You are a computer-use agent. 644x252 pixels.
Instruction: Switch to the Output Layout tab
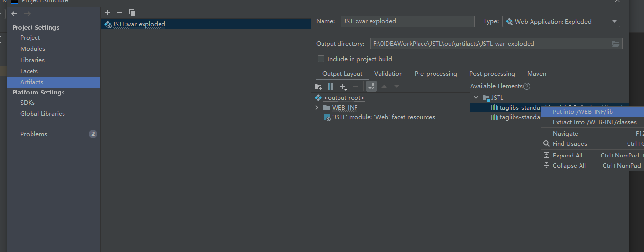tap(342, 74)
